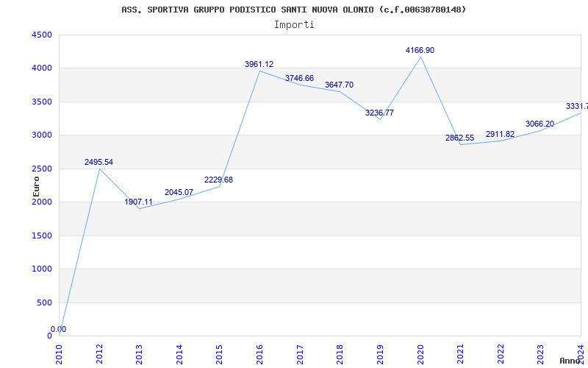The image size is (588, 368).
Task: Select the 3746.66 data label
Action: click(299, 79)
